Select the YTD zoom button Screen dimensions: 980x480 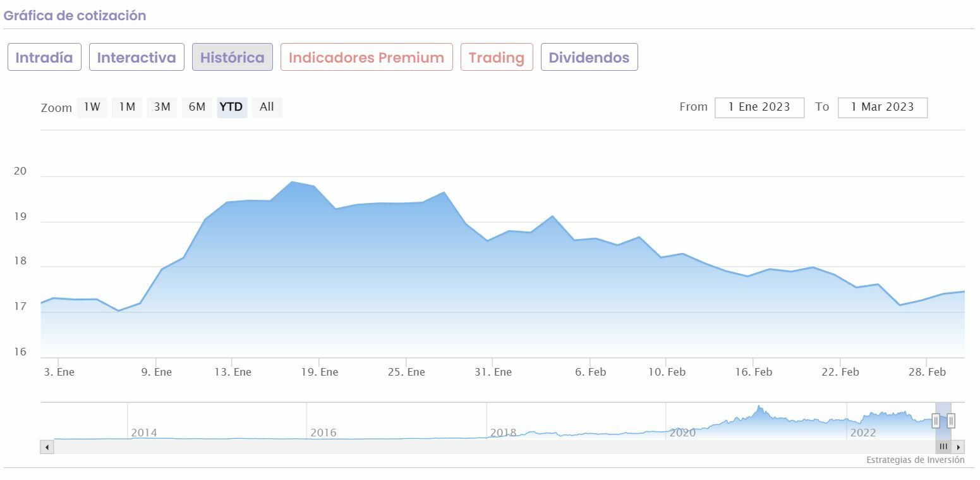pos(231,108)
